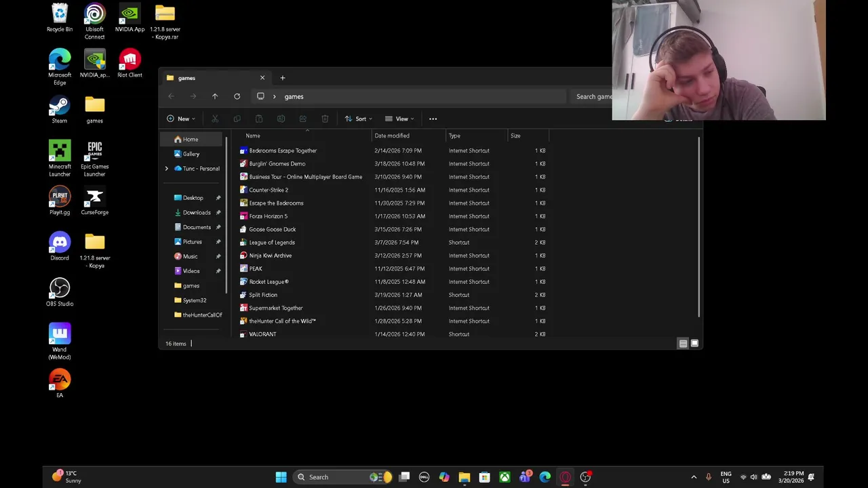Click the taskbar Search box
The width and height of the screenshot is (868, 488).
click(342, 477)
